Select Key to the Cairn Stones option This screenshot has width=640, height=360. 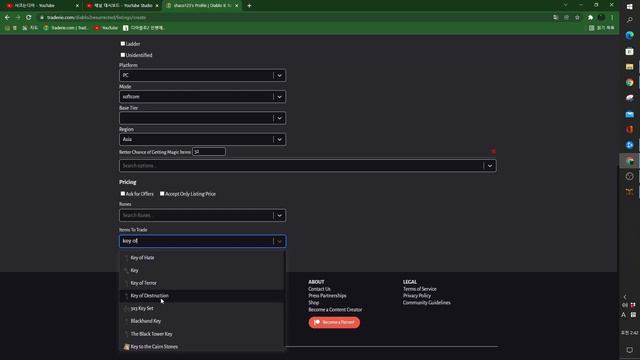point(202,347)
